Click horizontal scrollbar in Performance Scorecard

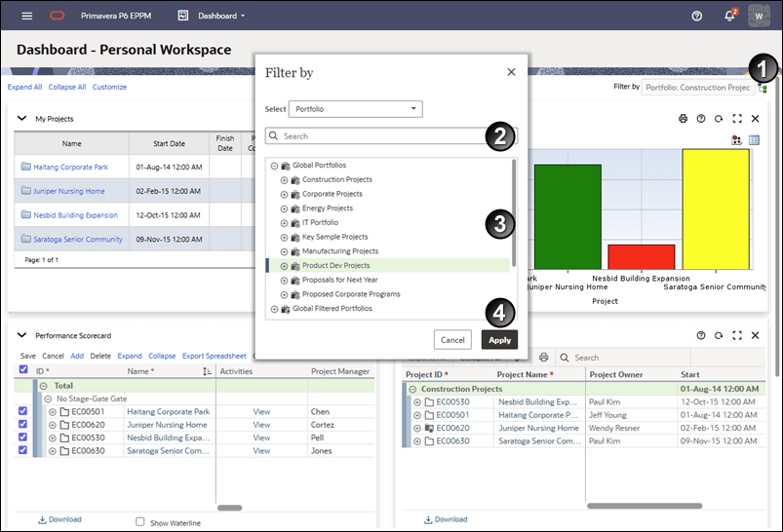click(x=230, y=508)
